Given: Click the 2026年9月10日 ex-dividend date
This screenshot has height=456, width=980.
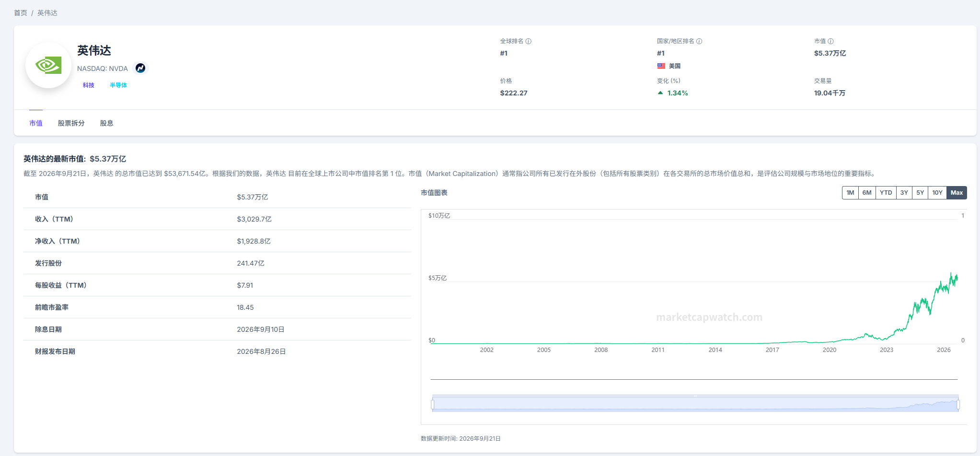Looking at the screenshot, I should pyautogui.click(x=261, y=329).
